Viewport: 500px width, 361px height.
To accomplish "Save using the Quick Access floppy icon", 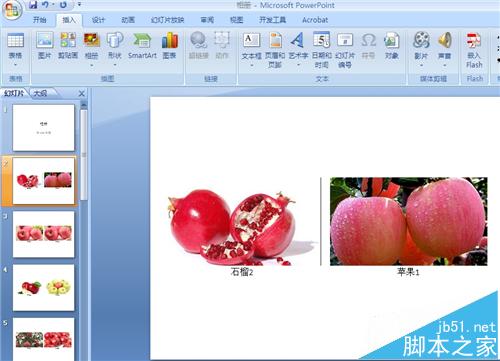I will pyautogui.click(x=33, y=5).
